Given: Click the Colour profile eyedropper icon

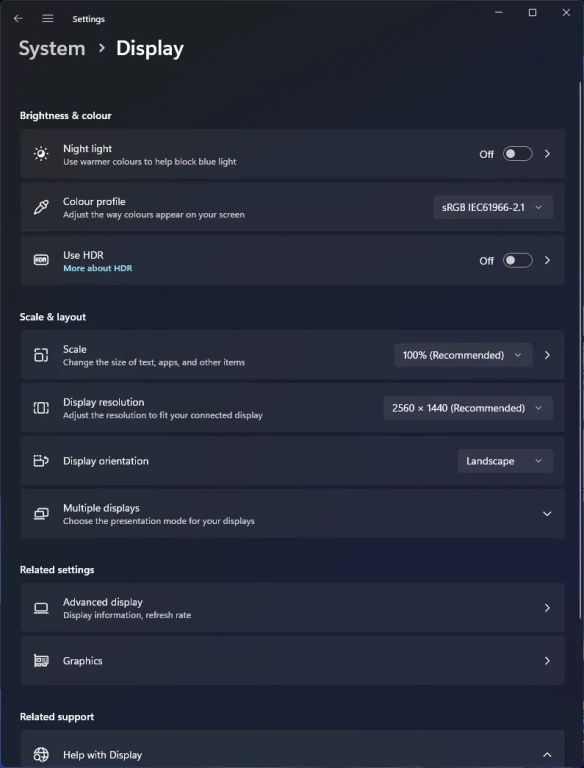Looking at the screenshot, I should pyautogui.click(x=41, y=207).
